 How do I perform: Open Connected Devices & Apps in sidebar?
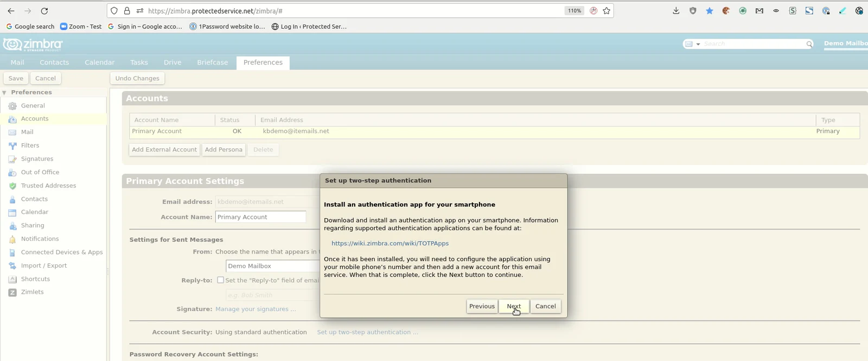[x=62, y=252]
